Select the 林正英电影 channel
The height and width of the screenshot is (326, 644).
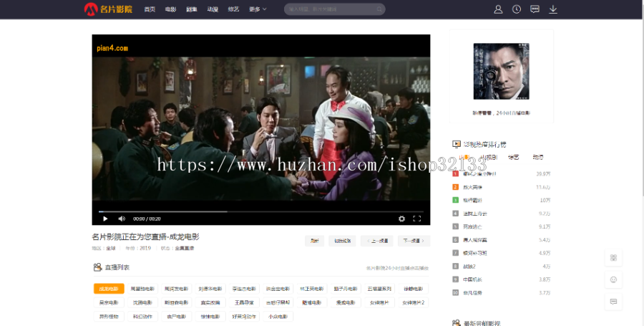coord(312,289)
